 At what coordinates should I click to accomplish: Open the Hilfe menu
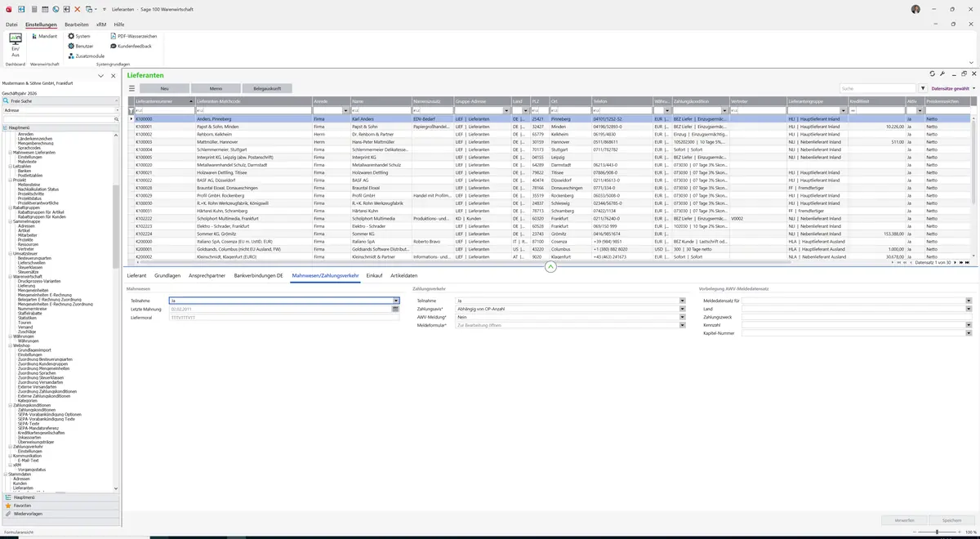tap(119, 24)
